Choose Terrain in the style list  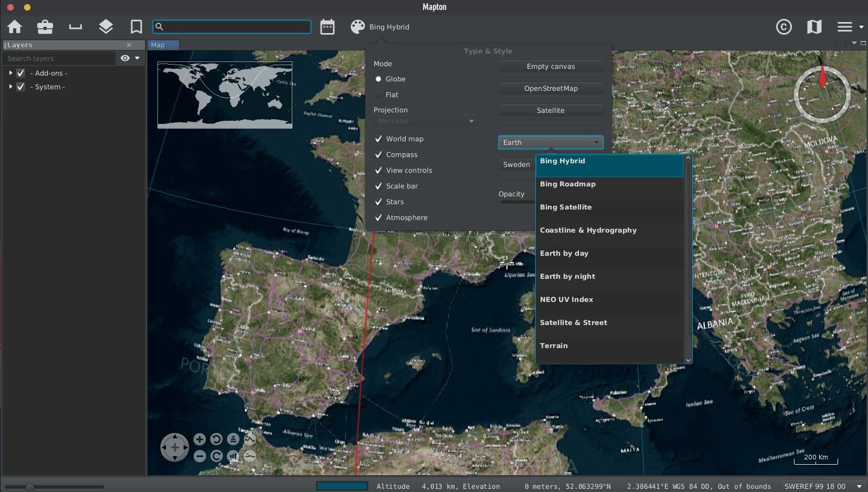[x=554, y=346]
